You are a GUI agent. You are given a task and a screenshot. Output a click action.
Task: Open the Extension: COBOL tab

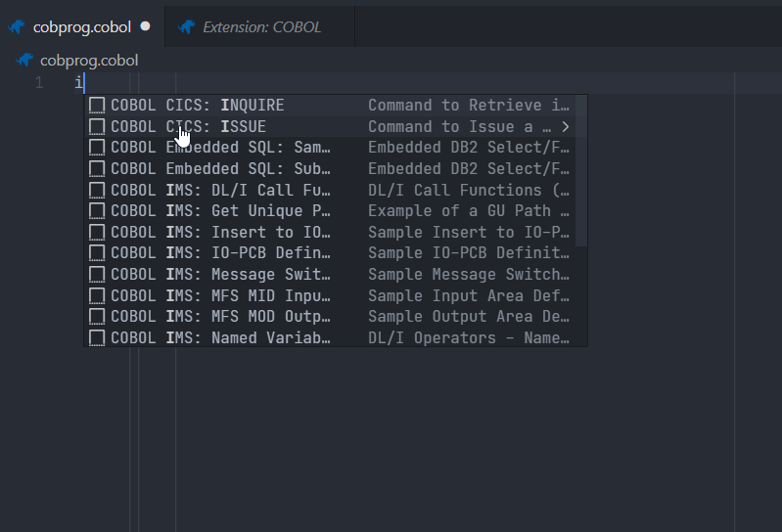(261, 27)
